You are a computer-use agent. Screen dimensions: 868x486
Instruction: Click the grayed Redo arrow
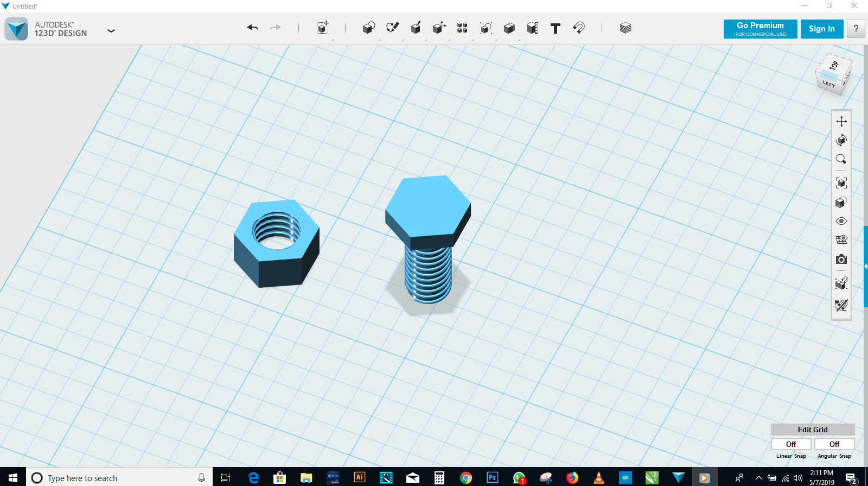pyautogui.click(x=276, y=27)
